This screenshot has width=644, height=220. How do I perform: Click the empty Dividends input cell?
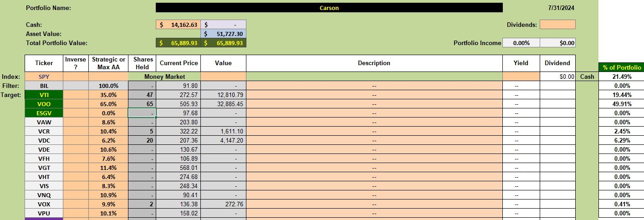point(557,25)
